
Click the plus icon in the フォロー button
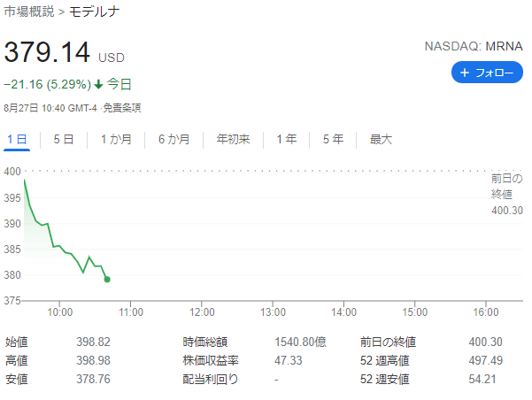click(464, 73)
